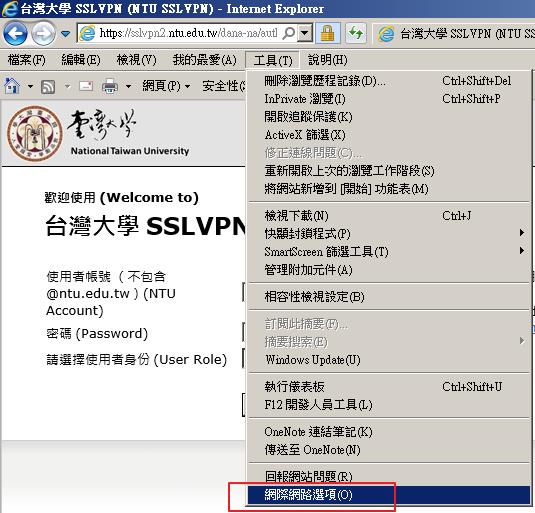The height and width of the screenshot is (513, 535).
Task: Click the RSS feeds icon
Action: [48, 87]
